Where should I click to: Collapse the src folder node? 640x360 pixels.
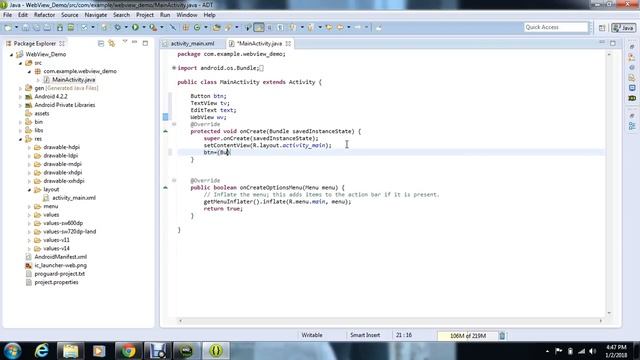[x=20, y=63]
